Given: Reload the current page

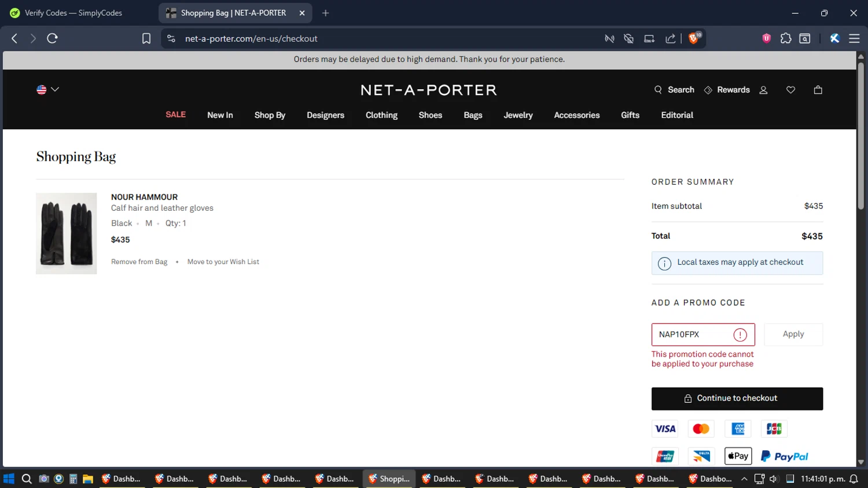Looking at the screenshot, I should point(52,38).
